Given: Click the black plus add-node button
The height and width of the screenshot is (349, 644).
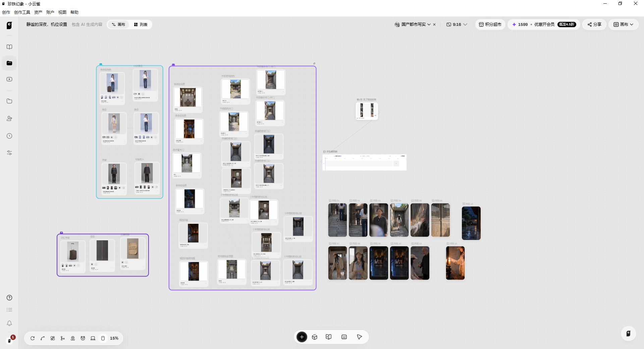Looking at the screenshot, I should point(302,337).
